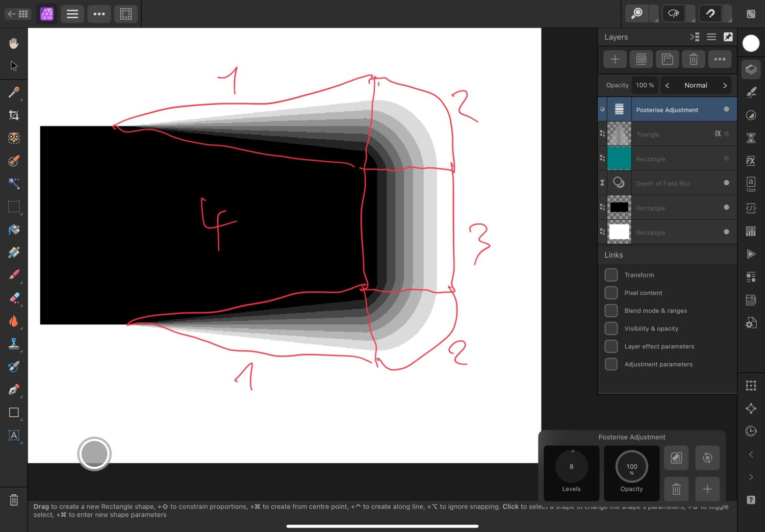Open the Opacity value dropdown in Layers panel
This screenshot has height=532, width=765.
[x=644, y=85]
